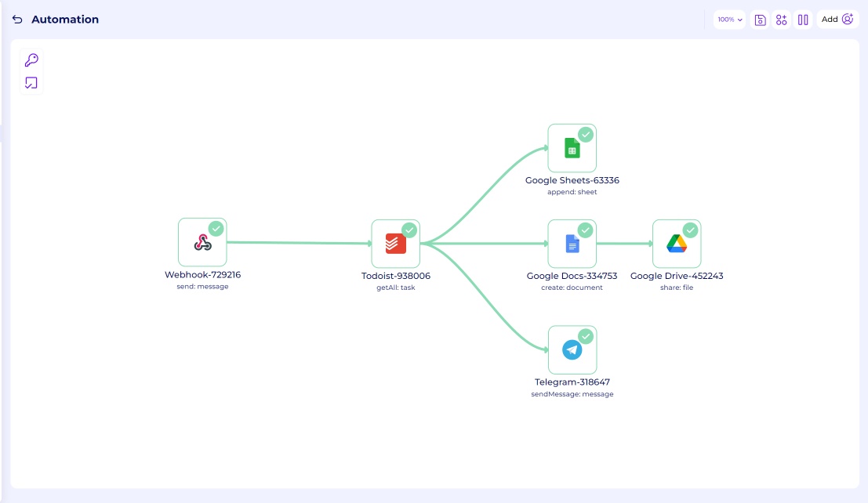Image resolution: width=868 pixels, height=503 pixels.
Task: Click the Todoist-938006 label
Action: click(396, 276)
